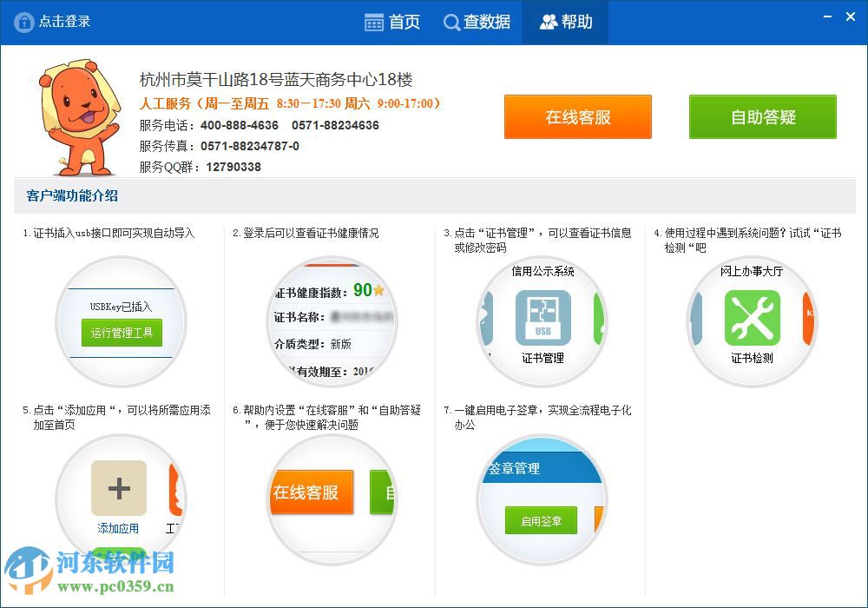Open 在线客服 customer service
Viewport: 868px width, 608px height.
(x=578, y=116)
